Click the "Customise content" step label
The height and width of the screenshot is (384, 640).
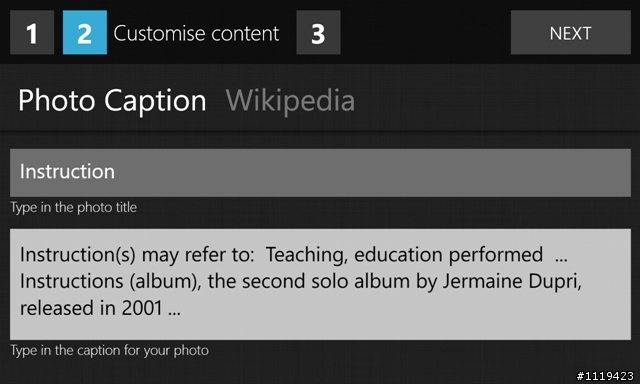tap(196, 33)
